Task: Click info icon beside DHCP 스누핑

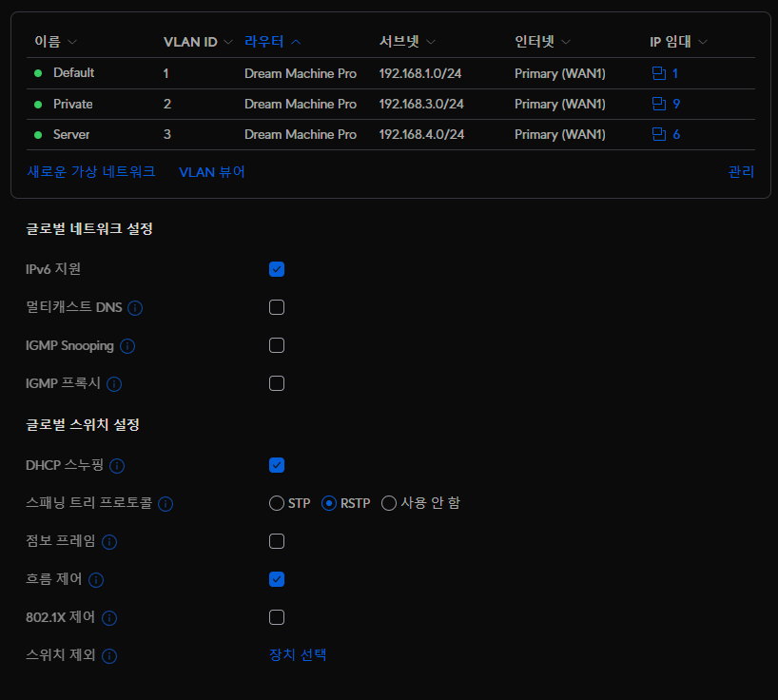Action: 118,466
